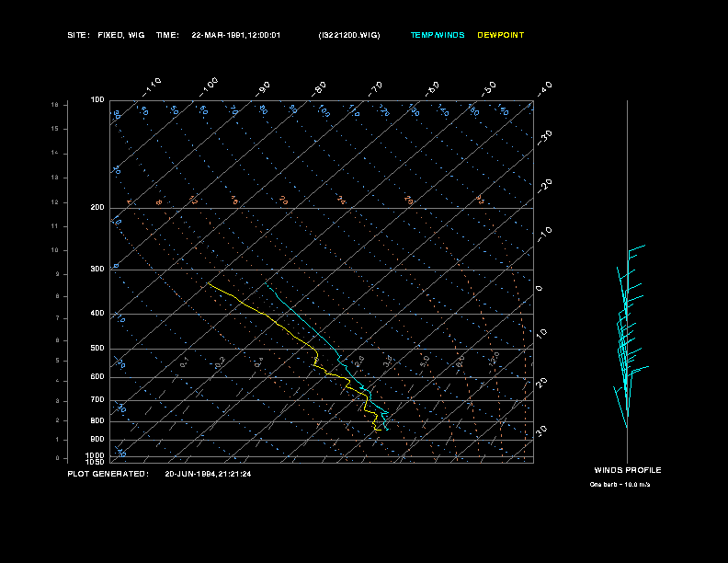Viewport: 728px width, 563px height.
Task: Select the timestamp "22-MAR-1991,12:00:01"
Action: pos(236,35)
